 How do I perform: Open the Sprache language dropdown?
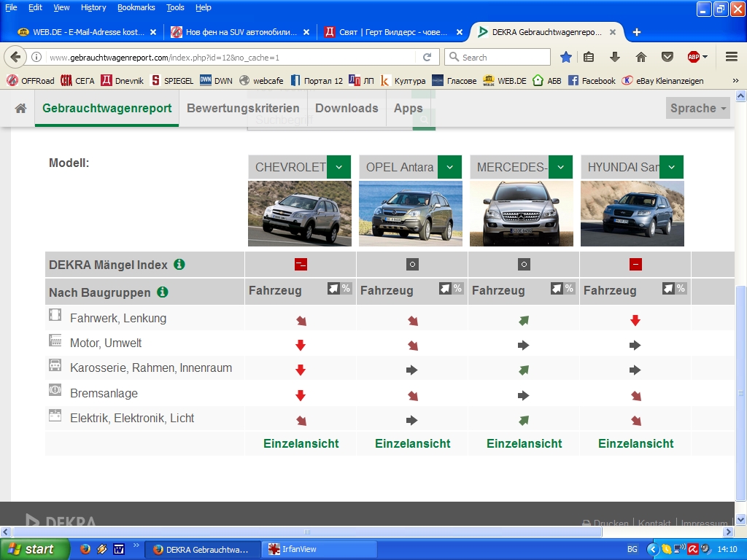point(698,108)
